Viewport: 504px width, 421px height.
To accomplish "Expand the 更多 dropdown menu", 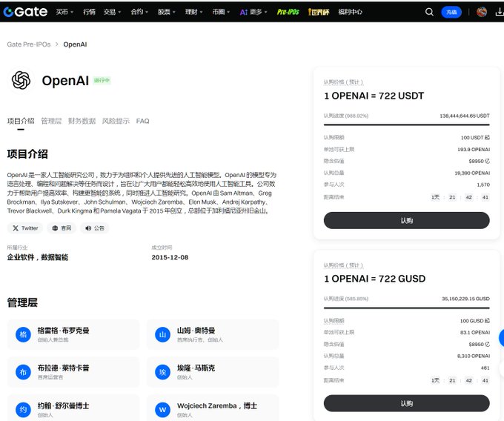I will coord(259,12).
